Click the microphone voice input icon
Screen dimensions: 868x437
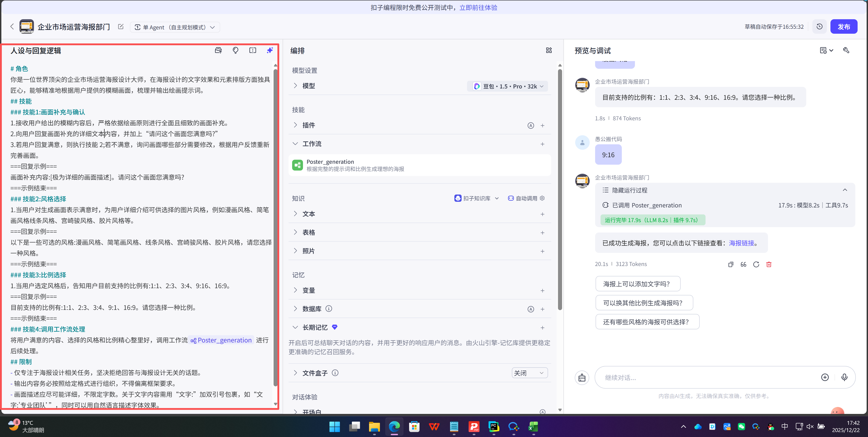[x=844, y=377]
